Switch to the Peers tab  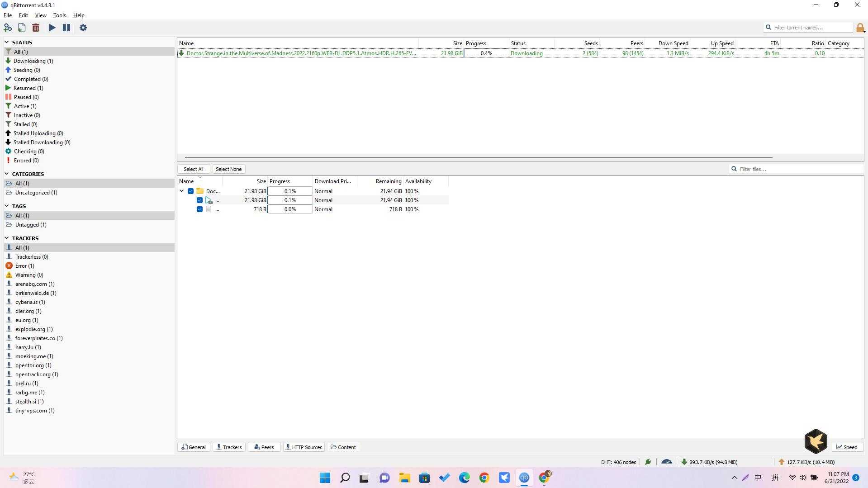(x=264, y=447)
